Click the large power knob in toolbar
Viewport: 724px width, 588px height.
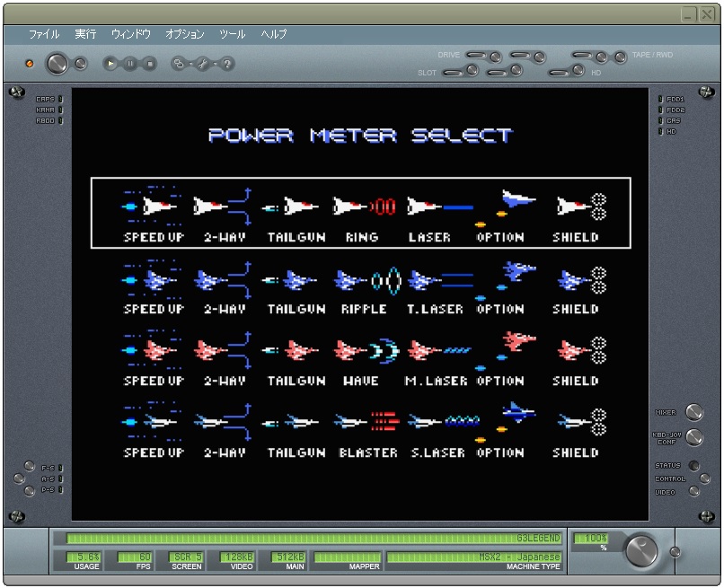[x=57, y=63]
